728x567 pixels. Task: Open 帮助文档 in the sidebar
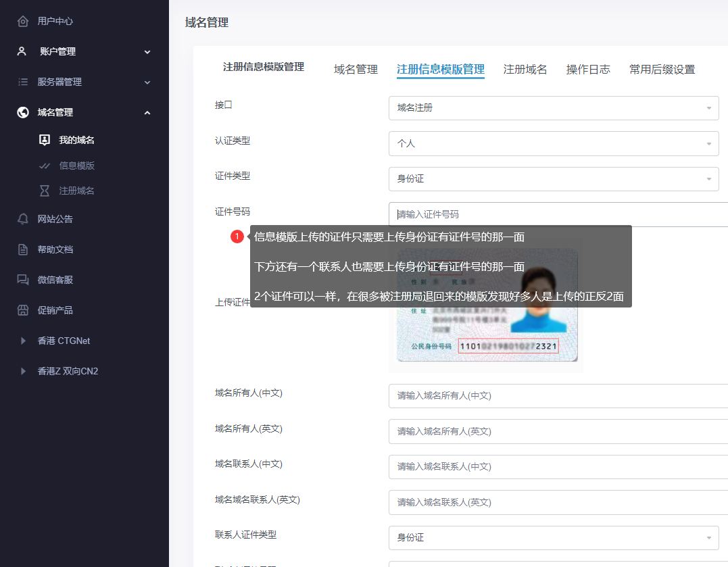(55, 250)
